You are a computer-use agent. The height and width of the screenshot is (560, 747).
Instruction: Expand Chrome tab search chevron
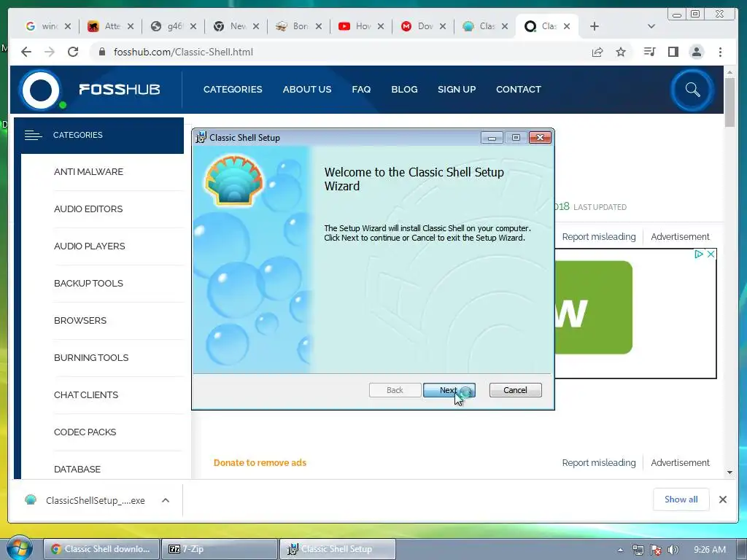pos(651,26)
